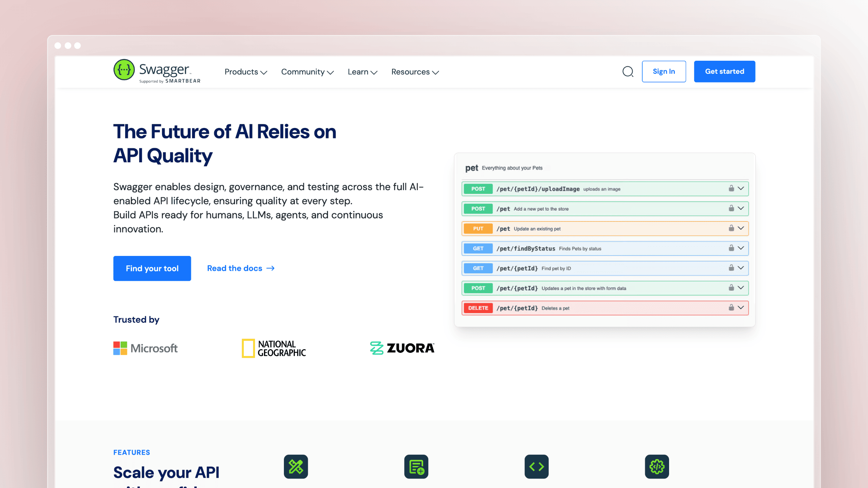Click the 'Scale your API' heading

point(166,472)
